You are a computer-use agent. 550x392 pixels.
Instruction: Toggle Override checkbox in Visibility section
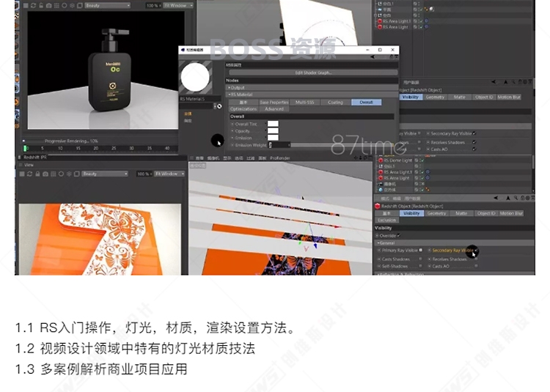coord(399,235)
